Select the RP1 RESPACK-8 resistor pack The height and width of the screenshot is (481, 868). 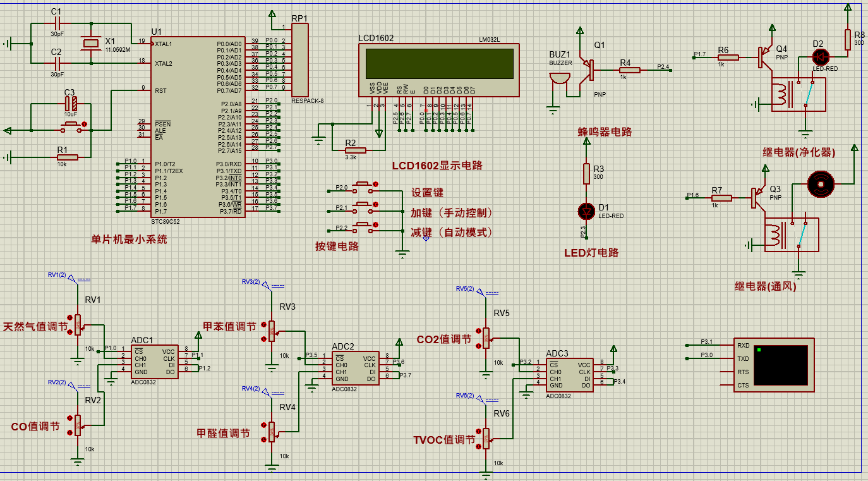(299, 60)
